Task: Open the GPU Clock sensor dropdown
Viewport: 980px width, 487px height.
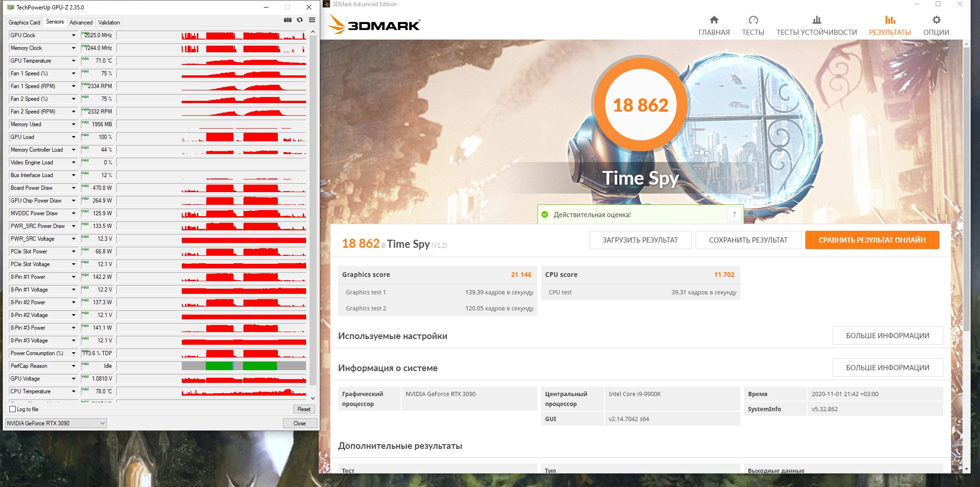Action: point(73,35)
